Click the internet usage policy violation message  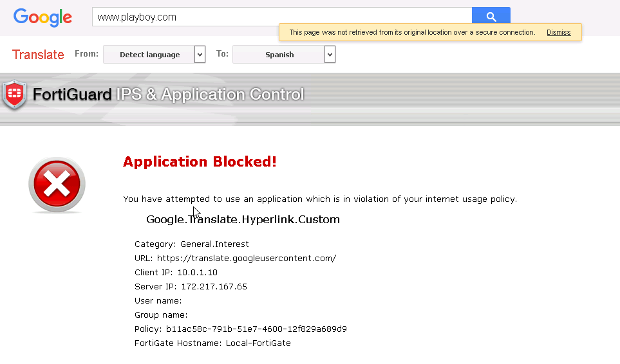(320, 199)
